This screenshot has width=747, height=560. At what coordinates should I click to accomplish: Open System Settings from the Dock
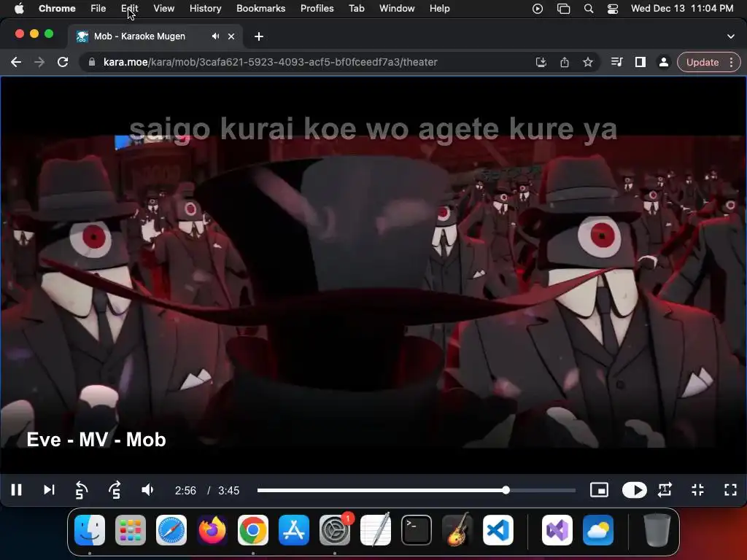tap(334, 530)
